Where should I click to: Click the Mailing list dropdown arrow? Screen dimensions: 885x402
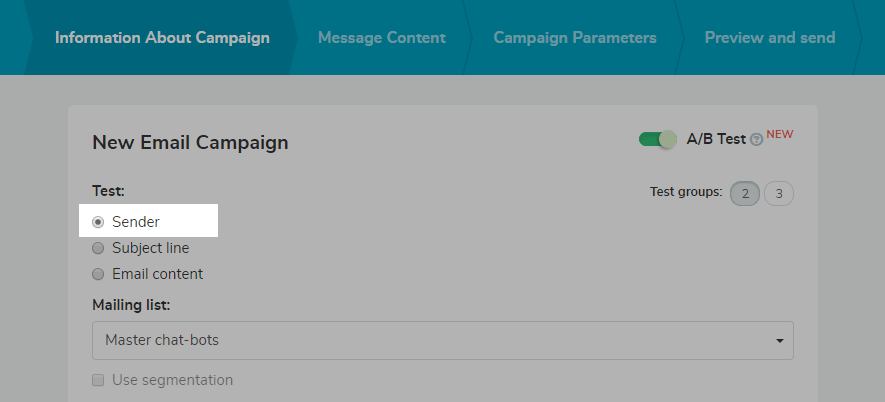pyautogui.click(x=779, y=341)
